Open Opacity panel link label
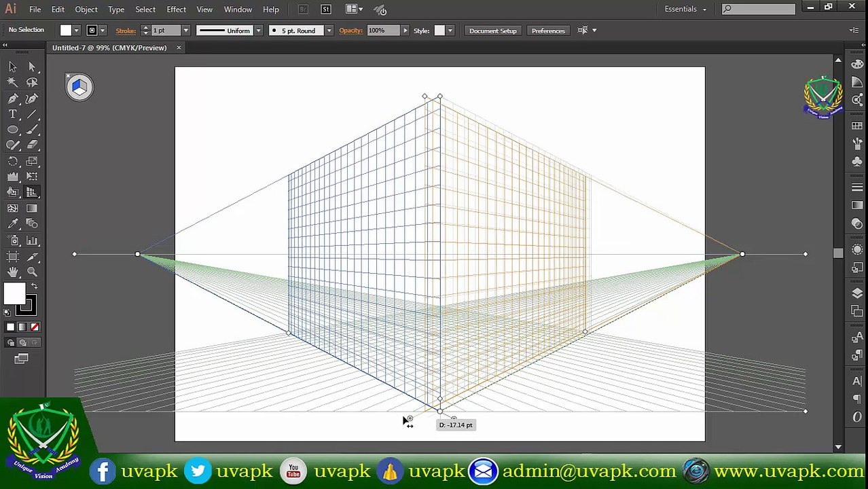This screenshot has width=868, height=489. coord(350,31)
